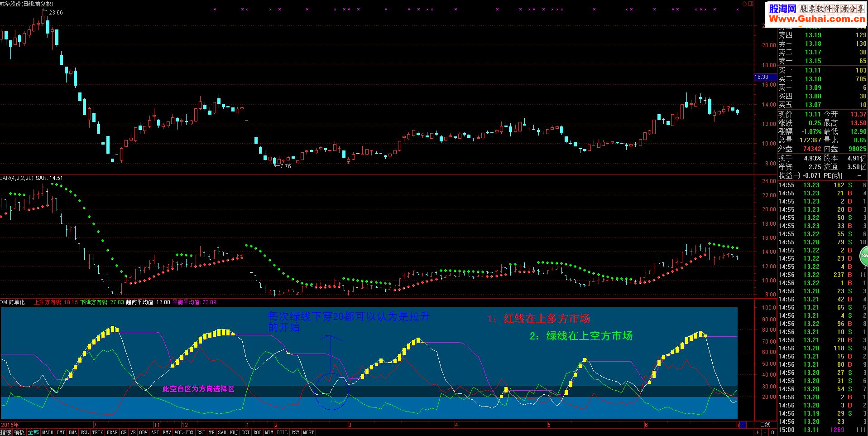Viewport: 868px width, 436px height.
Task: Select the EMV indicator tab
Action: [167, 432]
